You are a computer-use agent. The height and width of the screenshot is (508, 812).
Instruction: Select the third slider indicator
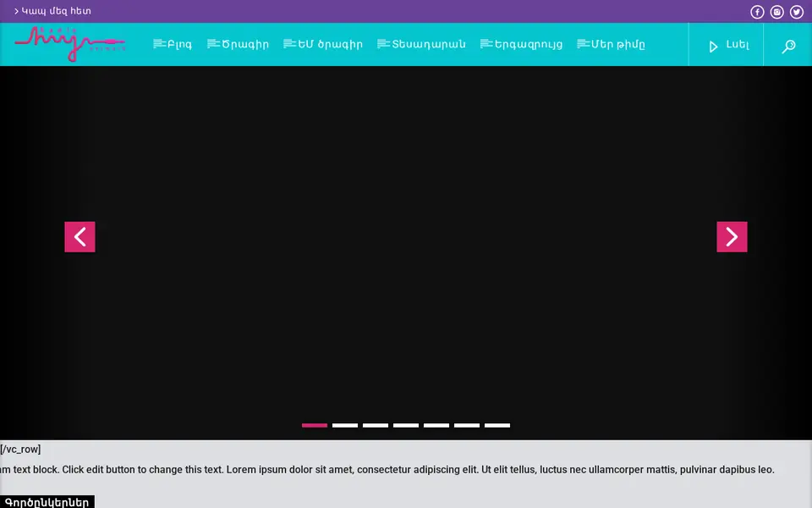point(376,426)
